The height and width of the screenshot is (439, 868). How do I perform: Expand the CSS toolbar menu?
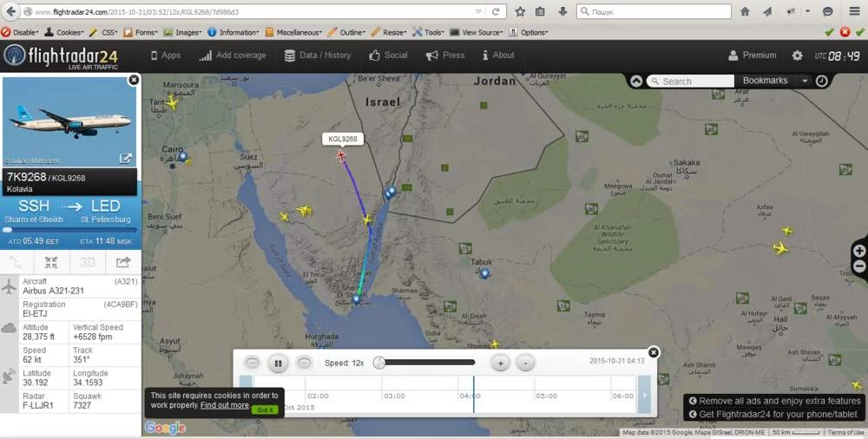tap(103, 33)
